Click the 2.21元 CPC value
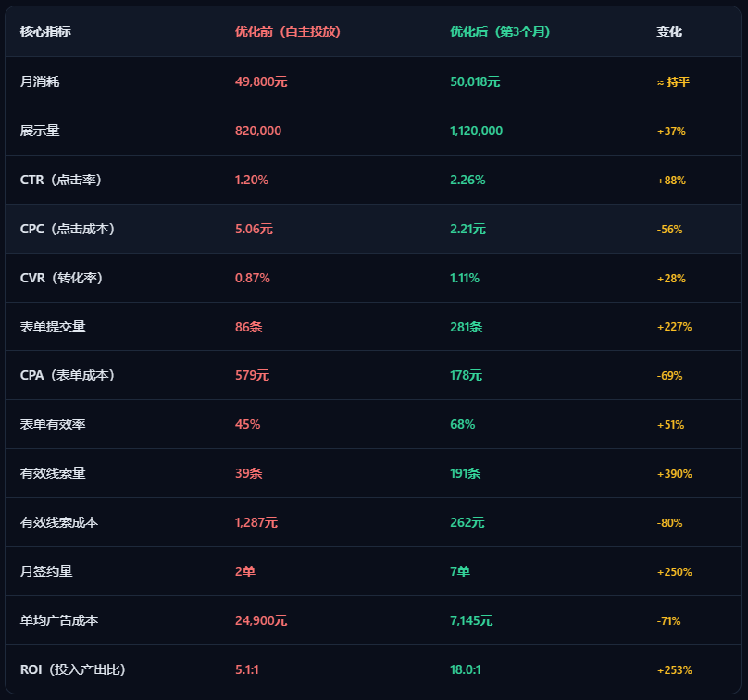The height and width of the screenshot is (700, 748). 467,229
